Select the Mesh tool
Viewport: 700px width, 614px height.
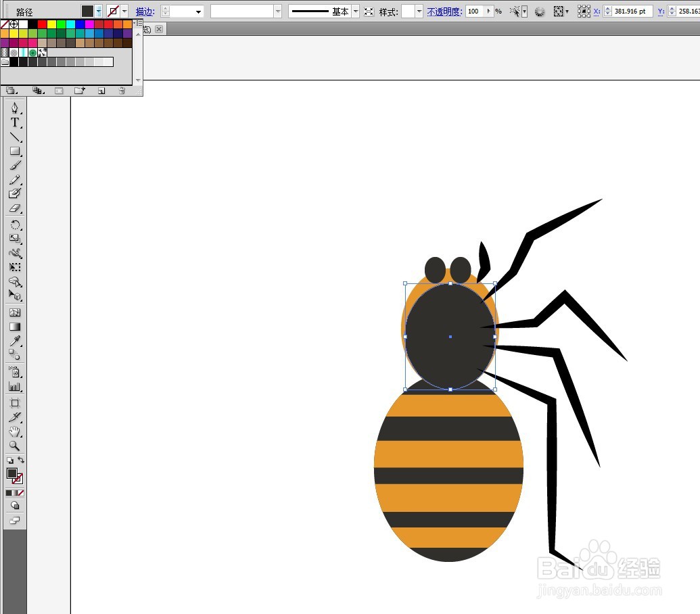tap(15, 312)
